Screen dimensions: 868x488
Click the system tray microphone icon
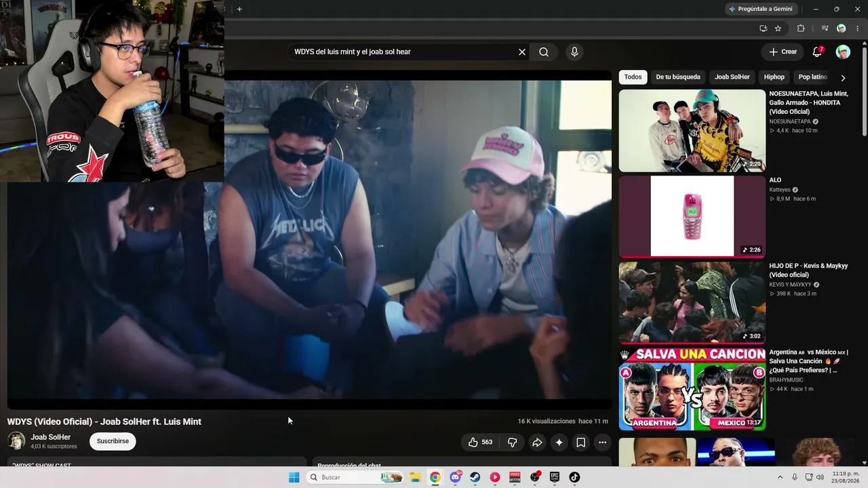pyautogui.click(x=795, y=477)
